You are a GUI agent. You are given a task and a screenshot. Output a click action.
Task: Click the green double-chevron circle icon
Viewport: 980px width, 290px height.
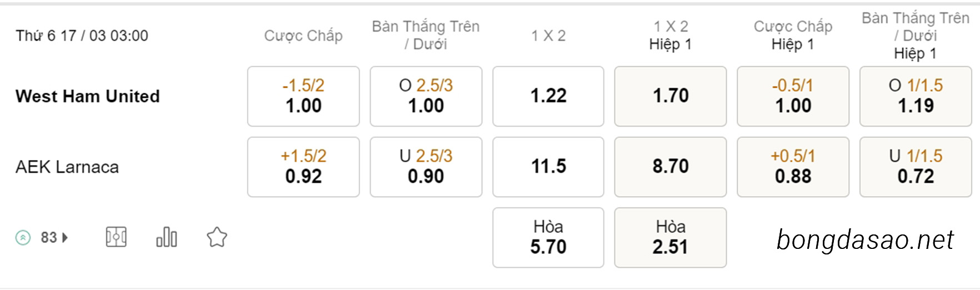pos(23,238)
